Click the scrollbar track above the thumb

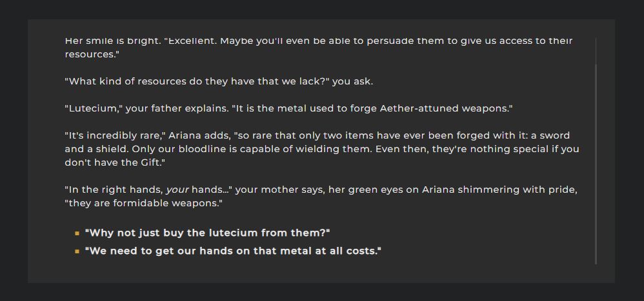point(596,51)
